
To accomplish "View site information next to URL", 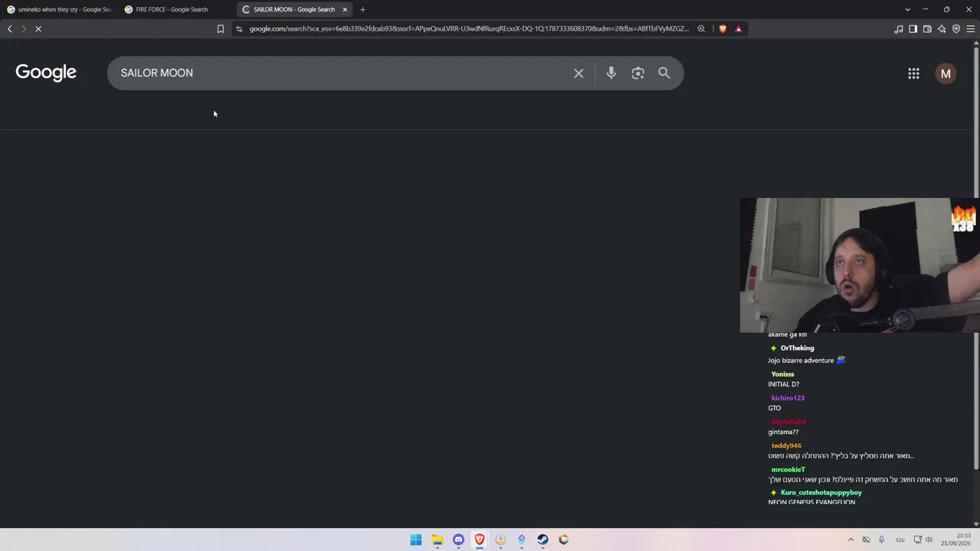I will (x=239, y=29).
